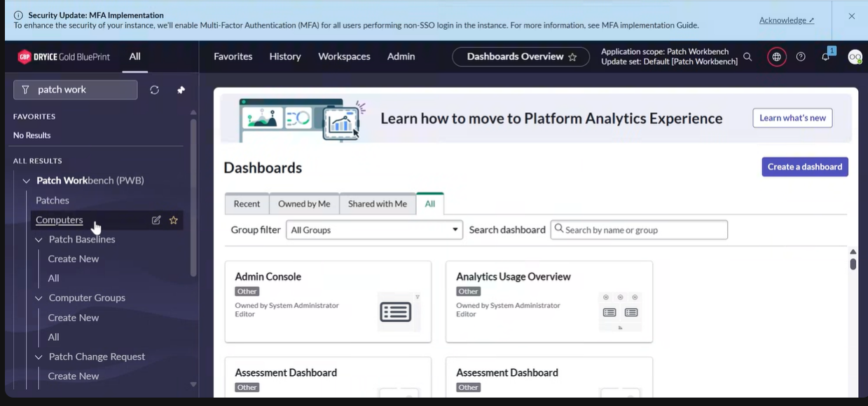
Task: Open All under Computer Groups
Action: coord(53,337)
